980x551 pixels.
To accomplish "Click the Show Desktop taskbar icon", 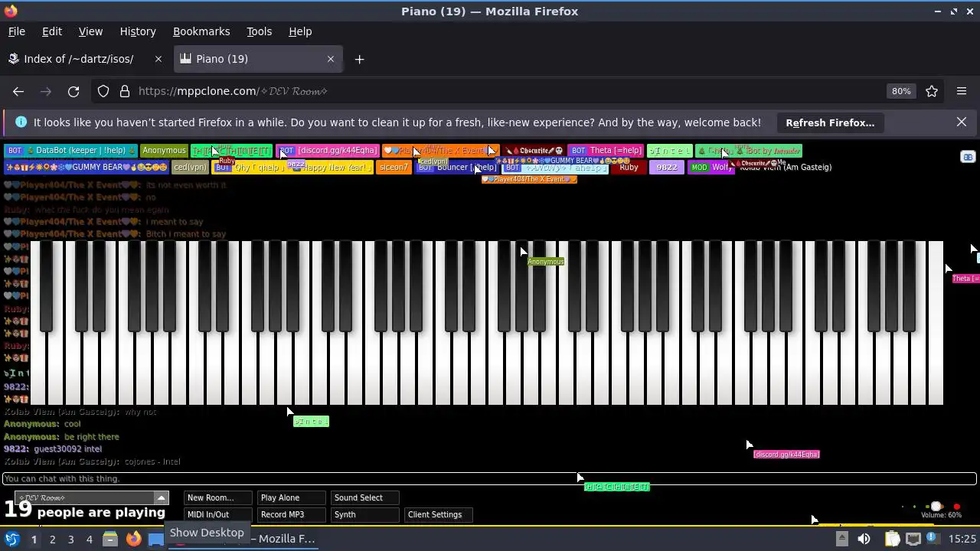I will (x=155, y=540).
